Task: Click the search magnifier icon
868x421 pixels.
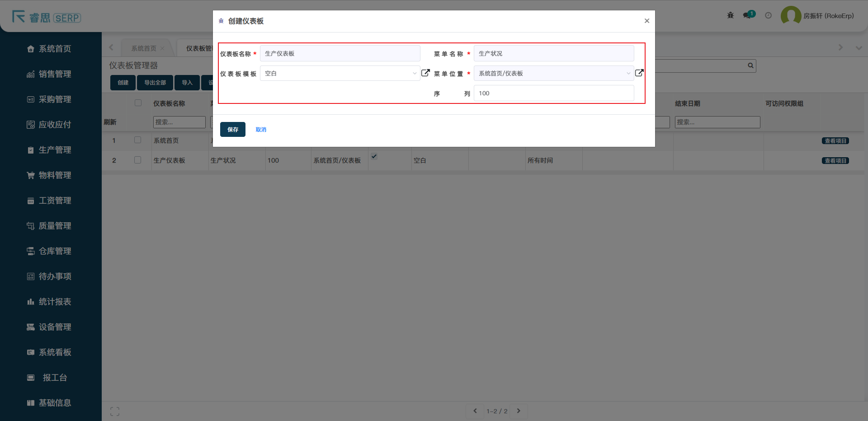Action: pyautogui.click(x=750, y=65)
